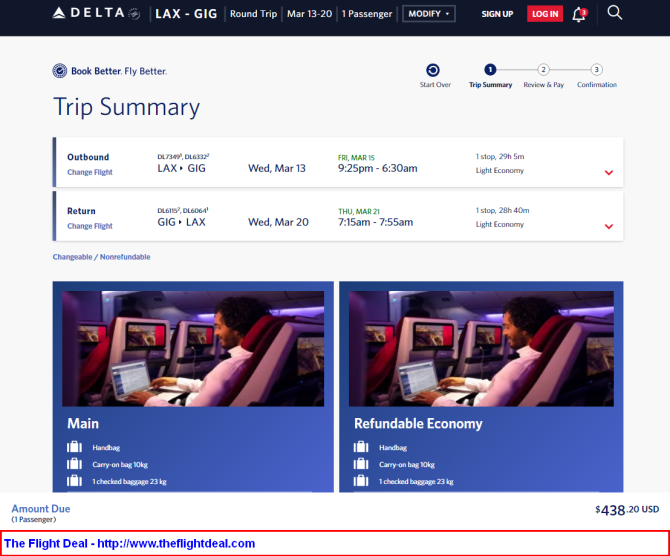Click 1 Passenger in header
The height and width of the screenshot is (556, 670).
[367, 14]
